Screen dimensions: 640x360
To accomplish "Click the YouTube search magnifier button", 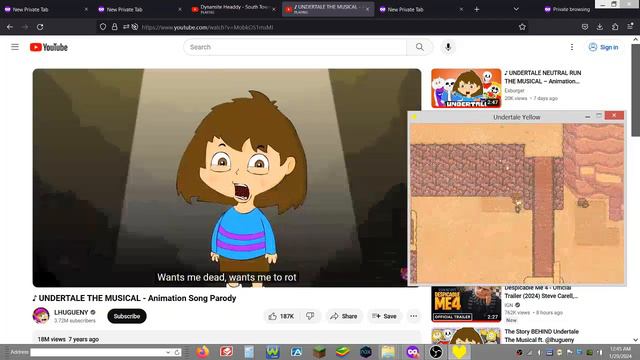I will [x=420, y=47].
